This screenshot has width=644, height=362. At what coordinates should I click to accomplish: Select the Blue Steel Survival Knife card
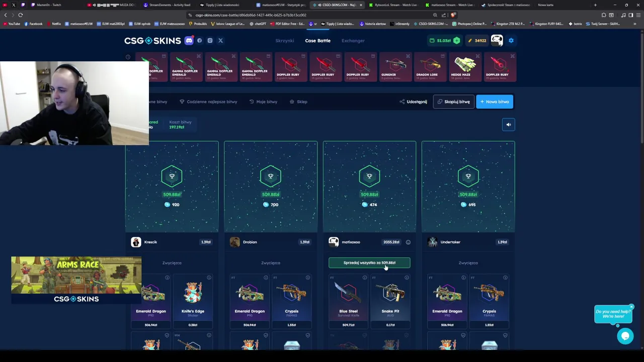[348, 302]
